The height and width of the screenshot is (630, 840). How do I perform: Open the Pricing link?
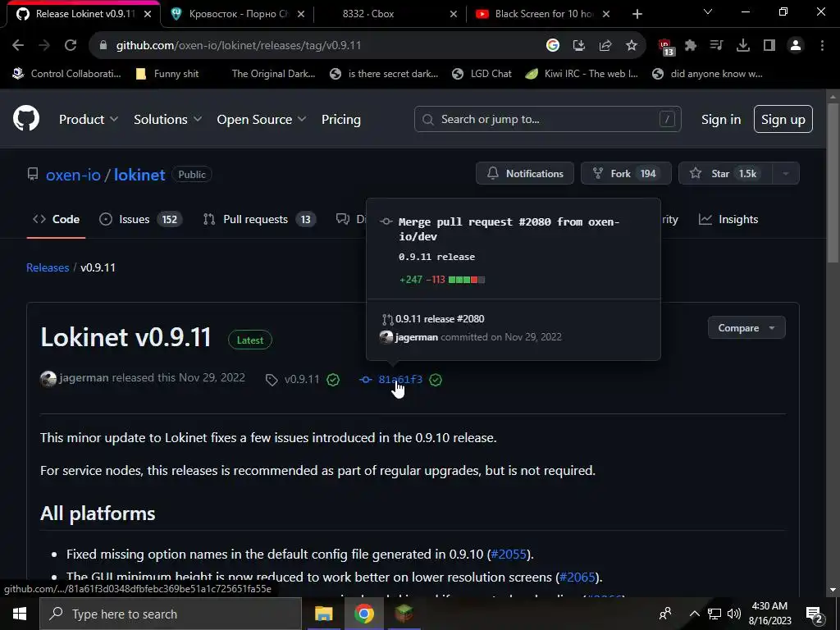(340, 120)
